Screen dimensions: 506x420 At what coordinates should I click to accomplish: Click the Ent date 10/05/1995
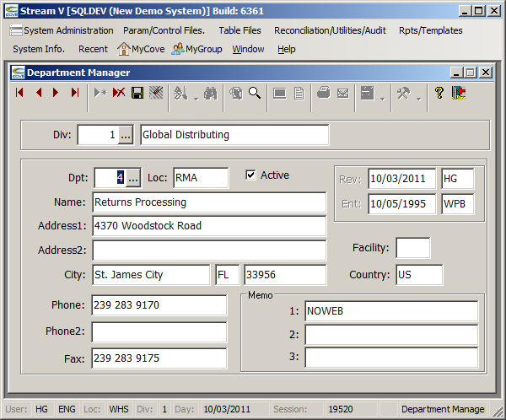coord(402,204)
